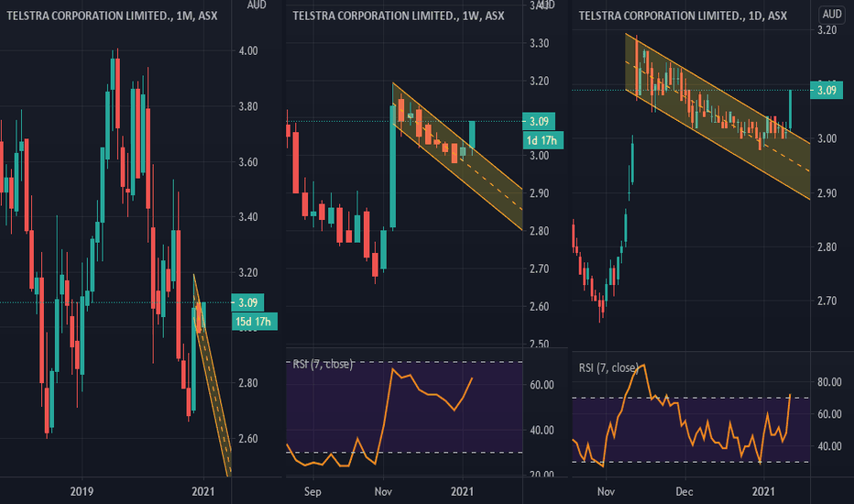Click the 3.80 price axis value on monthly chart
The width and height of the screenshot is (854, 504).
(x=248, y=106)
